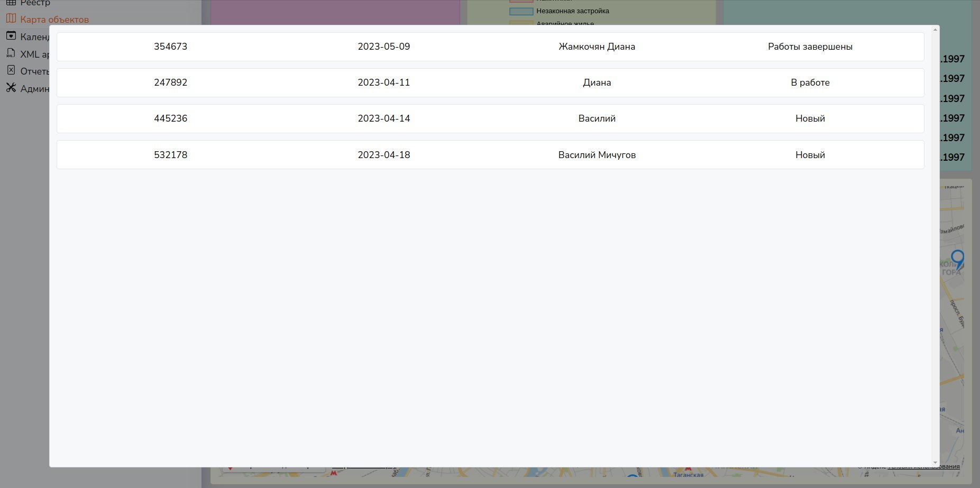Open the Условия использования map link
Screen dimensions: 980x488
[923, 466]
